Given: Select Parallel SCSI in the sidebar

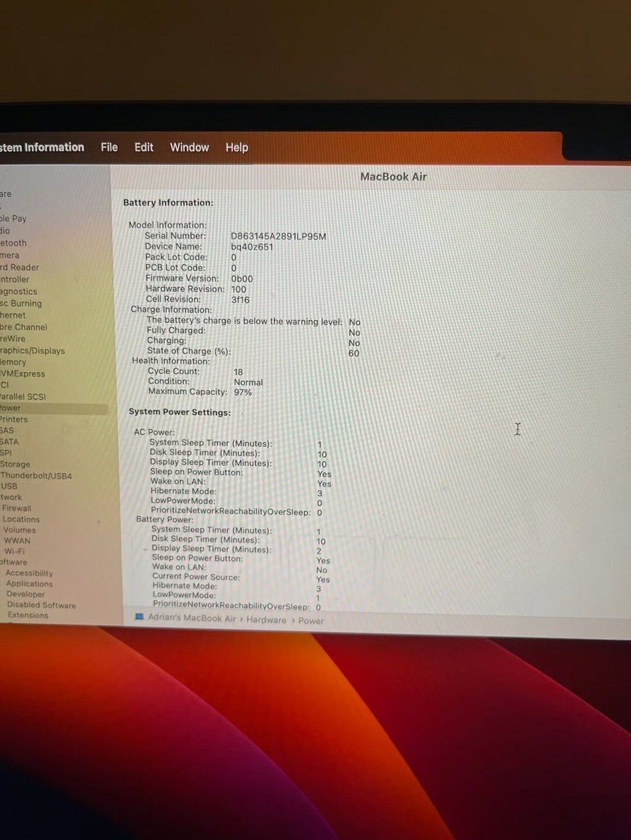Looking at the screenshot, I should (23, 397).
